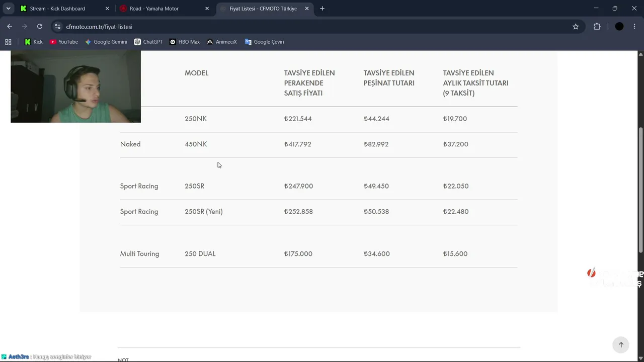
Task: Click Aylık Taksit Tutarı (9 Taksit) header
Action: coord(475,83)
